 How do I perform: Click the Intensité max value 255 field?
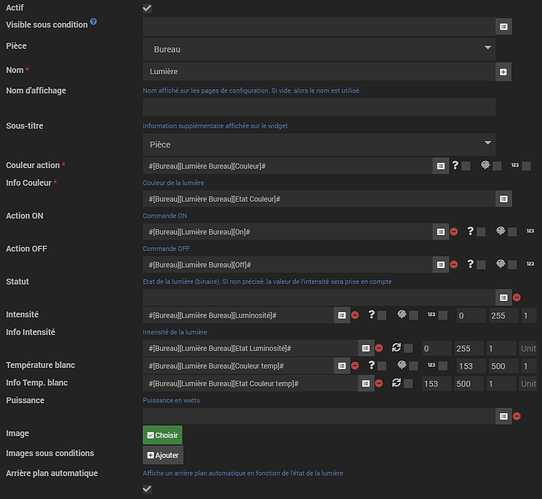tap(503, 316)
